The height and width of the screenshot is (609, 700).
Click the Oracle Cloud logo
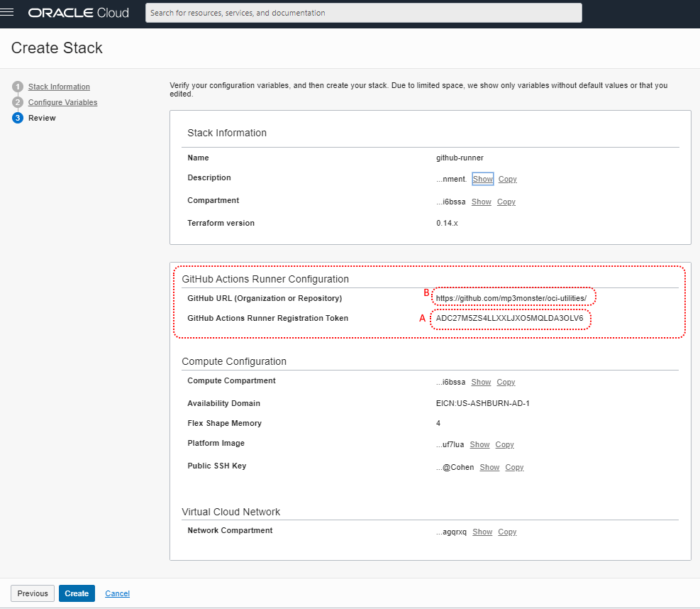78,13
